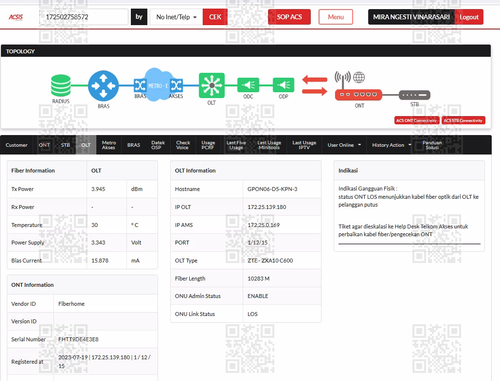Click the globe icon above the ONT
The width and height of the screenshot is (500, 381).
pyautogui.click(x=359, y=77)
